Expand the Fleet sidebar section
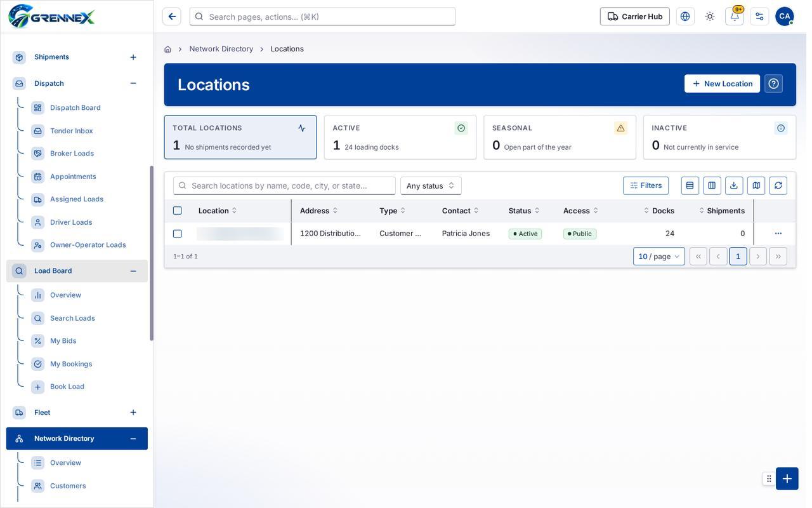 click(x=133, y=413)
